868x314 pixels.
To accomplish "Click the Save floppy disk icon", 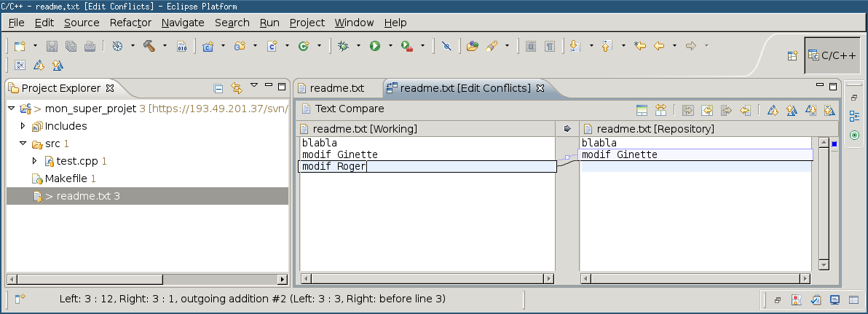I will [52, 46].
